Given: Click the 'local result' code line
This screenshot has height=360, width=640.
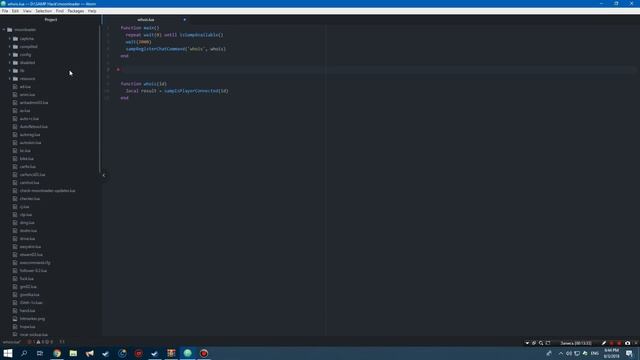Looking at the screenshot, I should click(177, 91).
